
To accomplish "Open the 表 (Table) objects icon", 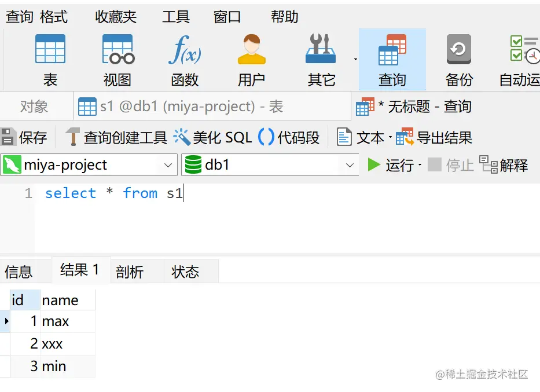I will point(50,60).
